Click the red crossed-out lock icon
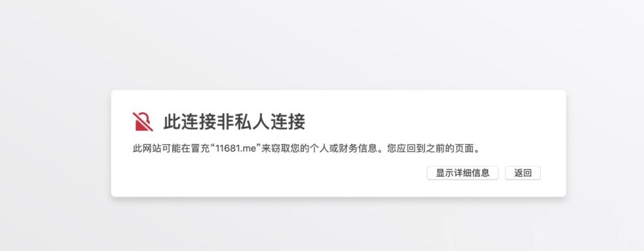 click(x=143, y=122)
